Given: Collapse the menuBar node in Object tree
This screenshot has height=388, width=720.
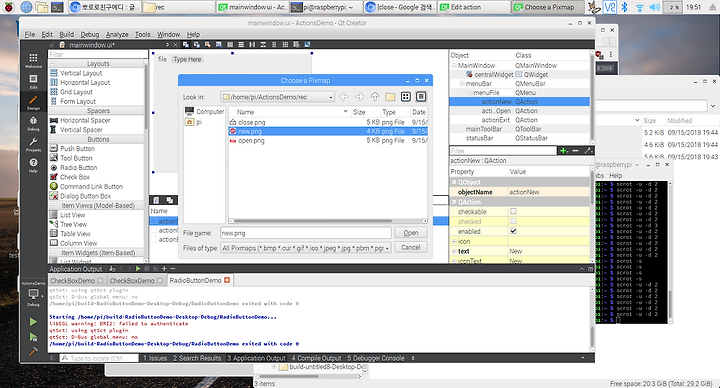Looking at the screenshot, I should click(x=462, y=84).
